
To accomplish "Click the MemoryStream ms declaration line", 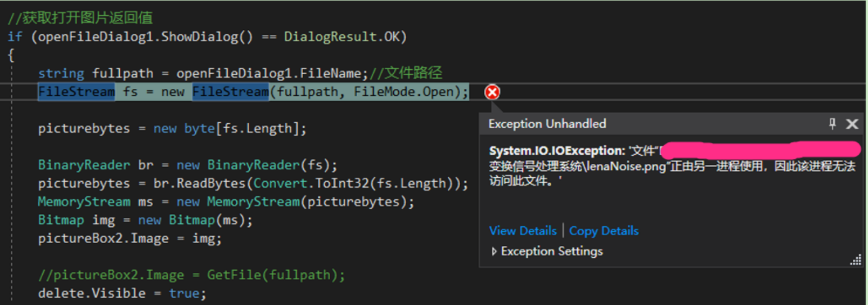I will 226,201.
